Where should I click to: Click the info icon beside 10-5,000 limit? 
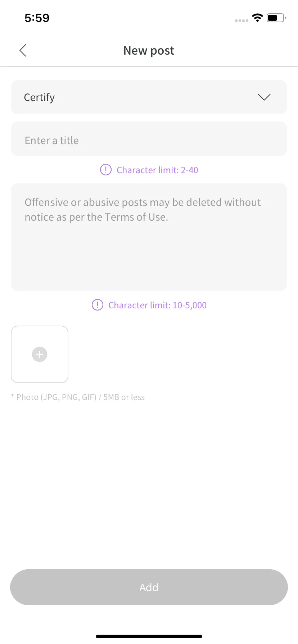98,305
